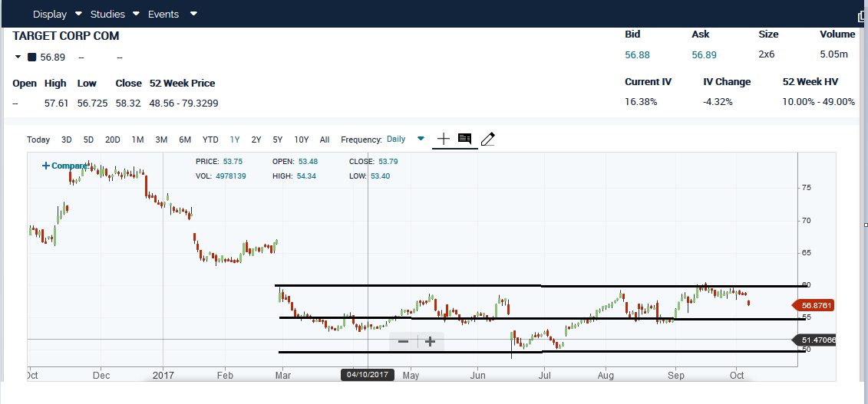Select the YTD time range
868x404 pixels.
pos(210,140)
